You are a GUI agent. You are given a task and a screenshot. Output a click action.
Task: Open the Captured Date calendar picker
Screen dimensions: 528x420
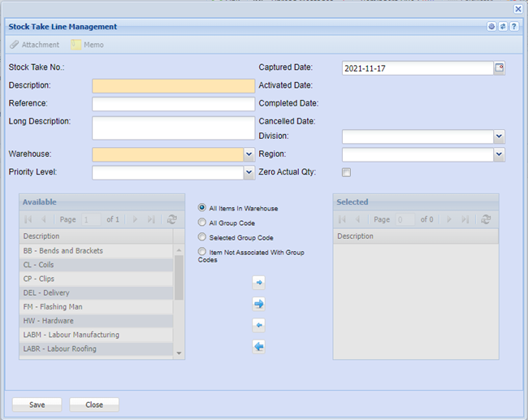click(500, 68)
